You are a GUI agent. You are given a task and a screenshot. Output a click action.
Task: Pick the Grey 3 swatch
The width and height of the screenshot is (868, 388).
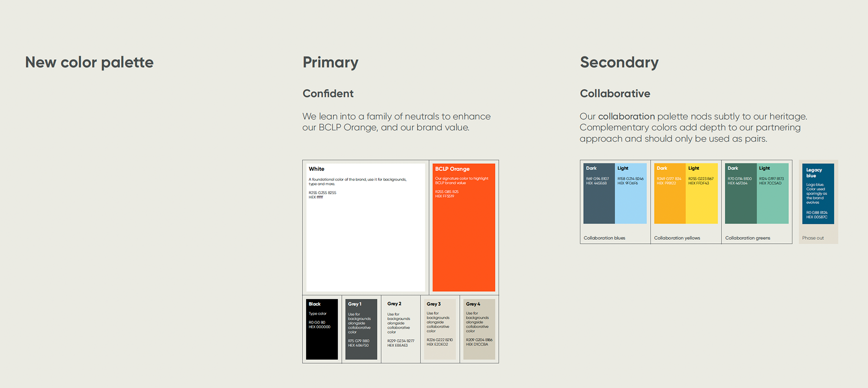[x=440, y=329]
